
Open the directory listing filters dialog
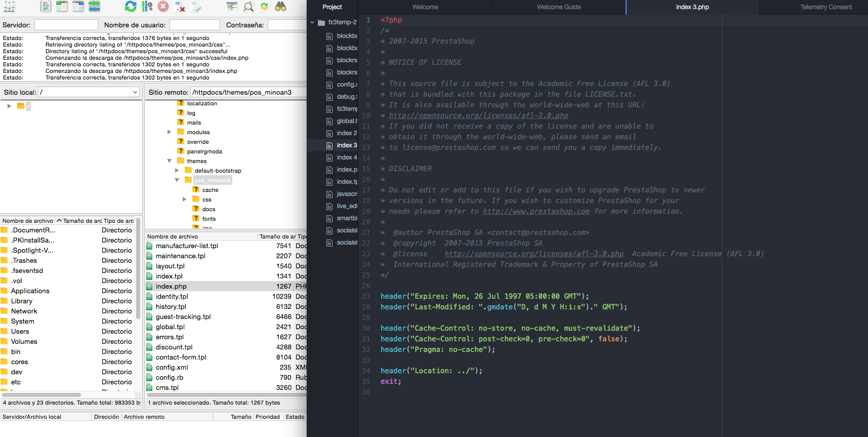coord(232,7)
